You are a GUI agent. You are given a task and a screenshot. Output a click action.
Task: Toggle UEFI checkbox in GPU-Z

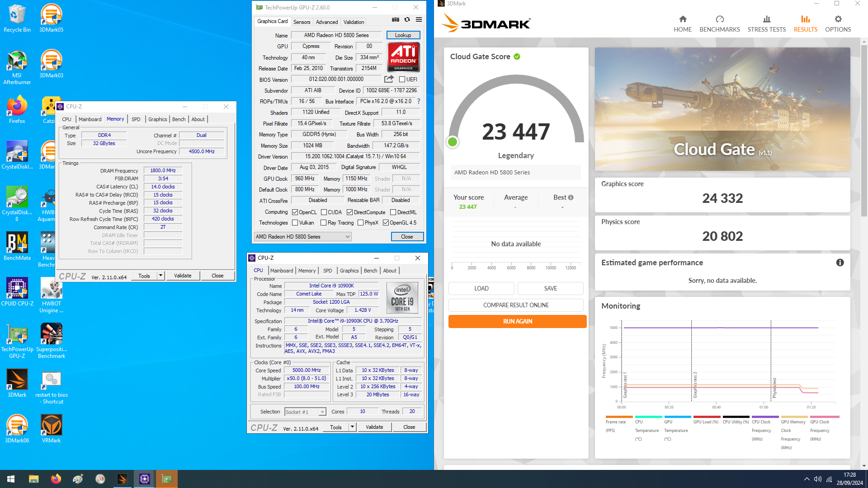click(402, 80)
